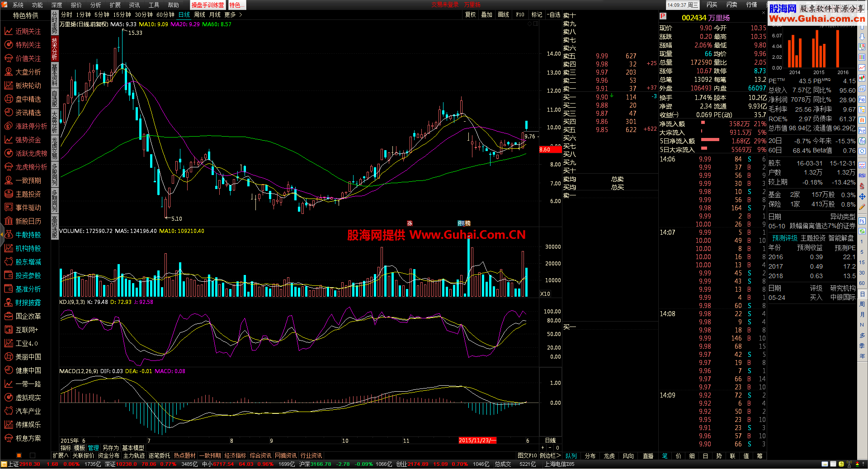
Task: Select the empty square indicator at bottom left
Action: tap(32, 455)
